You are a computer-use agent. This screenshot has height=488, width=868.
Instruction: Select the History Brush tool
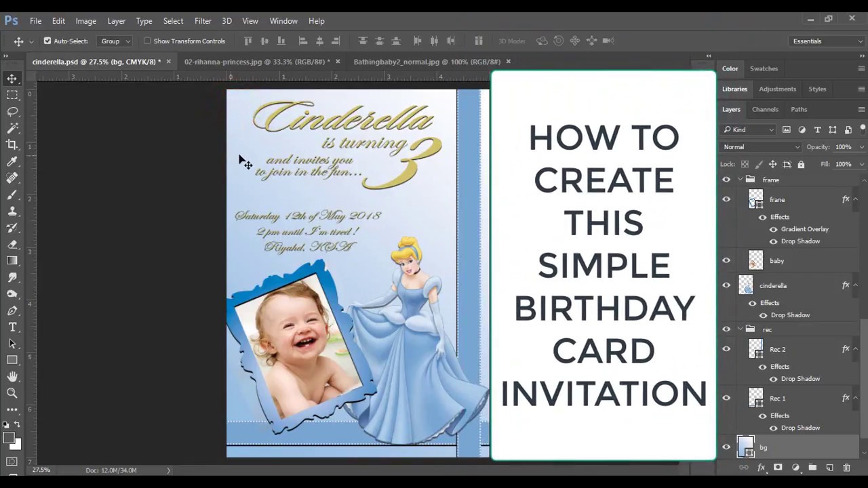coord(12,228)
